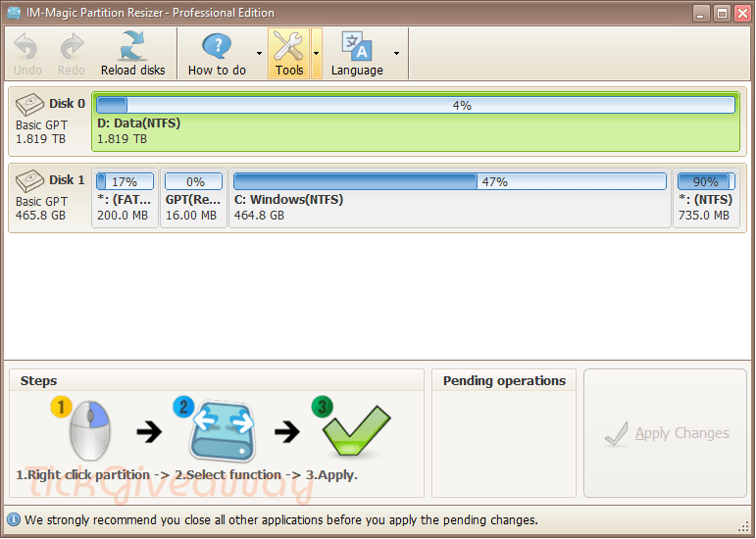Maximize the Partition Resizer window

pyautogui.click(x=722, y=13)
